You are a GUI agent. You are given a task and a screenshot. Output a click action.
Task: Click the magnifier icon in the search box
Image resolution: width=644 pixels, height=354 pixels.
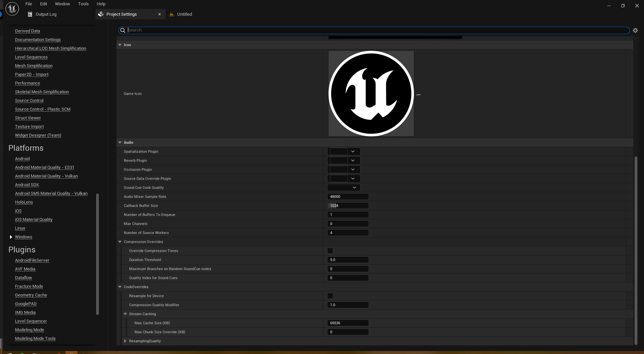click(123, 30)
